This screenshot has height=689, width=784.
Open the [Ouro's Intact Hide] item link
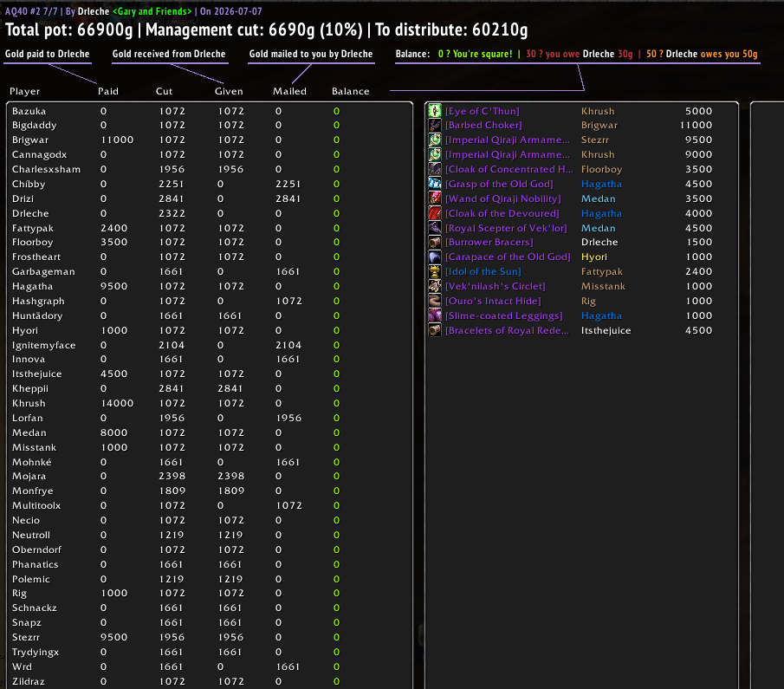493,302
